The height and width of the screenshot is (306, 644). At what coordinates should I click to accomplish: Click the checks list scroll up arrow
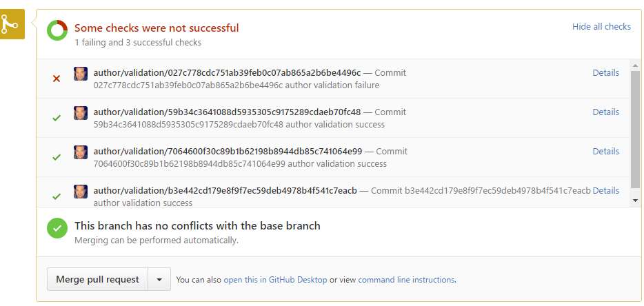click(635, 65)
